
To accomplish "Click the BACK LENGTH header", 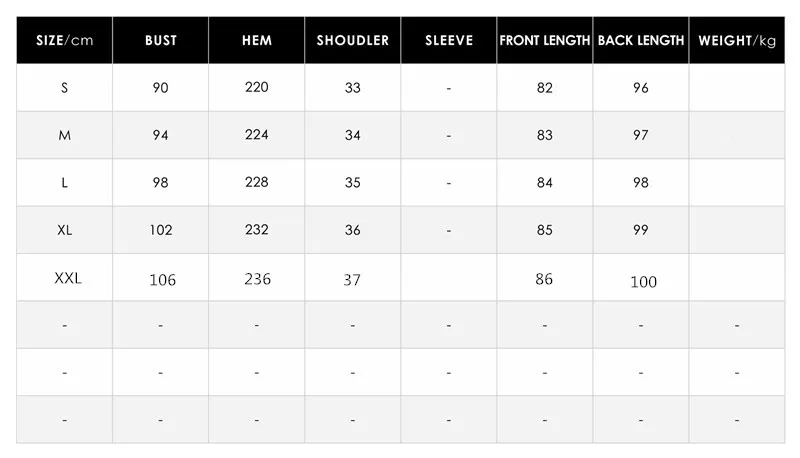I will pyautogui.click(x=641, y=40).
